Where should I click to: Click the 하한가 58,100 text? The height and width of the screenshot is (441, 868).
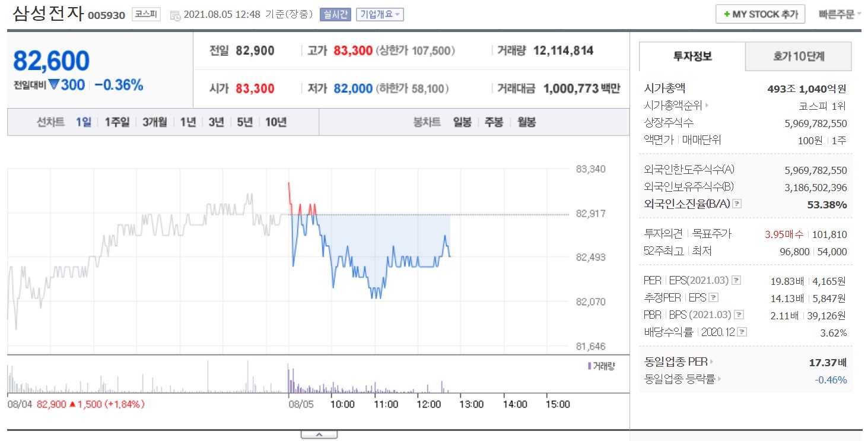412,89
